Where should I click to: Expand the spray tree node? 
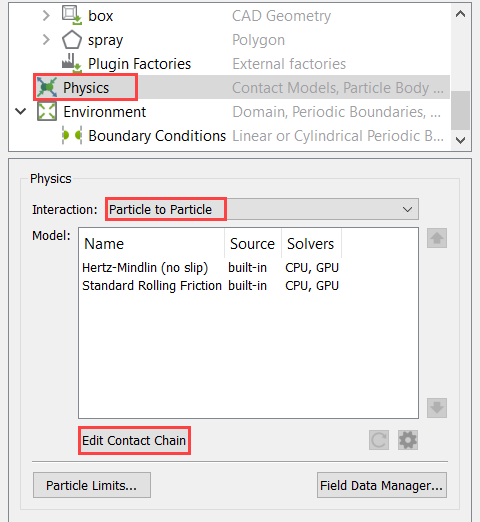(46, 40)
